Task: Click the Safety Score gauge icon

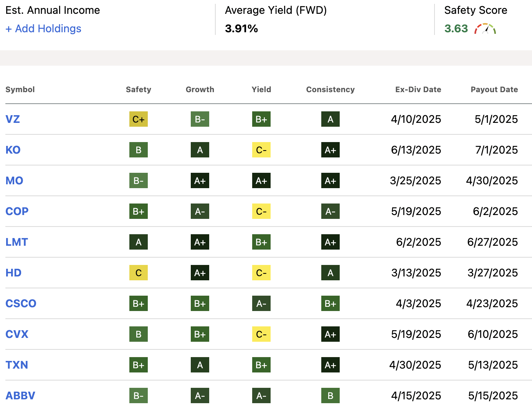Action: 485,28
